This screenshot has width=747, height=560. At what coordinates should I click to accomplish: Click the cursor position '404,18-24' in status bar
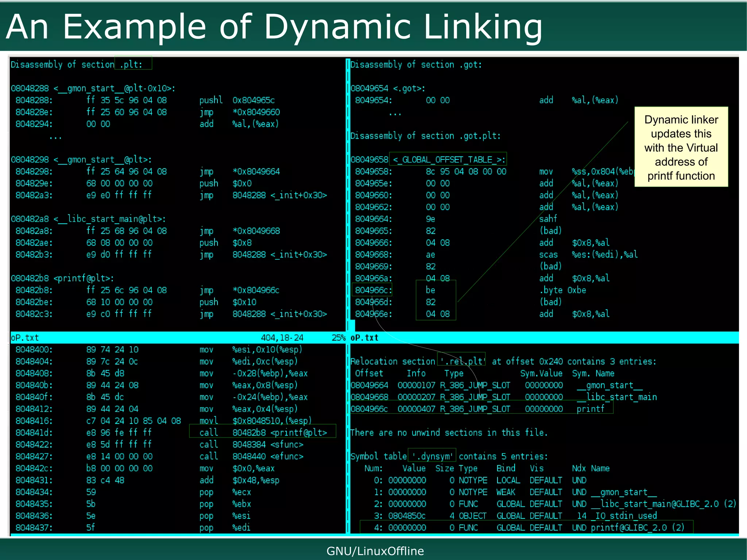282,337
